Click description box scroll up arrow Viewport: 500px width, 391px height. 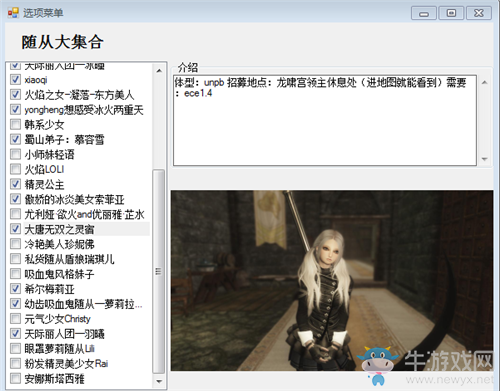pyautogui.click(x=485, y=82)
